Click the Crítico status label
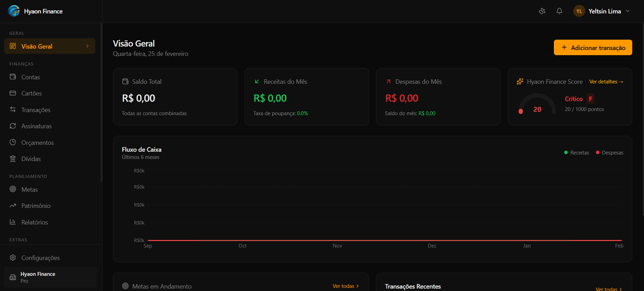Screen dimensions: 644x291 click(574, 99)
